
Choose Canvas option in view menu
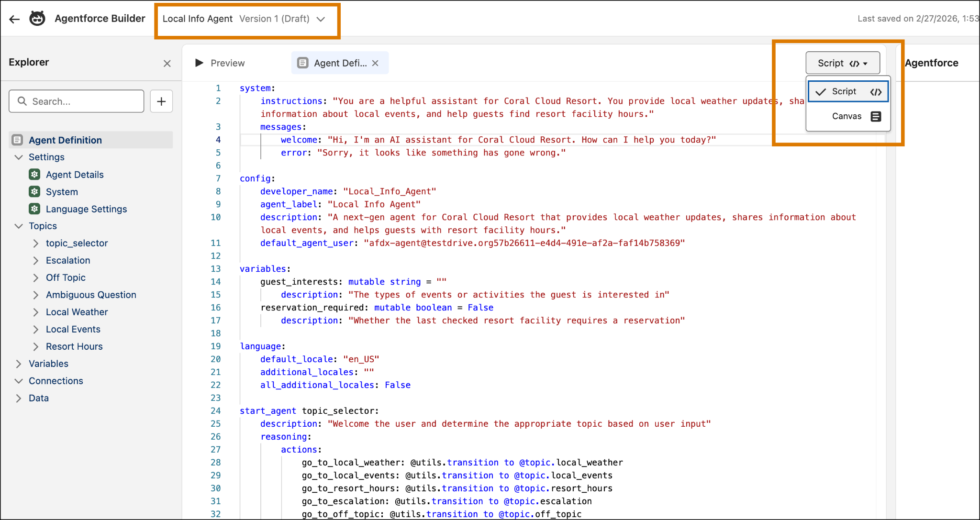pyautogui.click(x=848, y=116)
